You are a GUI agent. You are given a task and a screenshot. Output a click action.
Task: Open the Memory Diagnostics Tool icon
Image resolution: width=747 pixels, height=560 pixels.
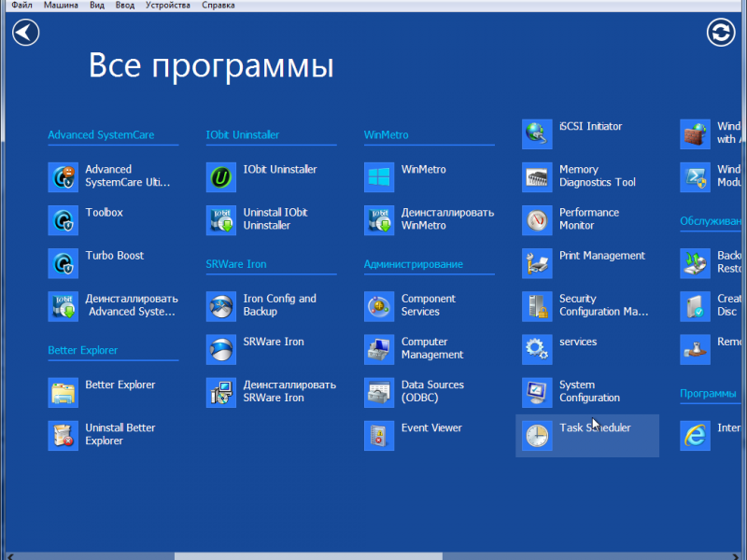(x=537, y=177)
